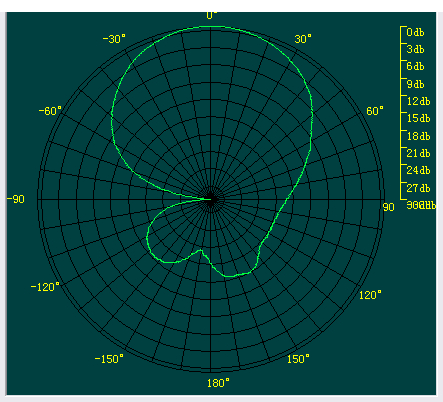Click the -120° angle label
The height and width of the screenshot is (402, 443).
click(45, 287)
